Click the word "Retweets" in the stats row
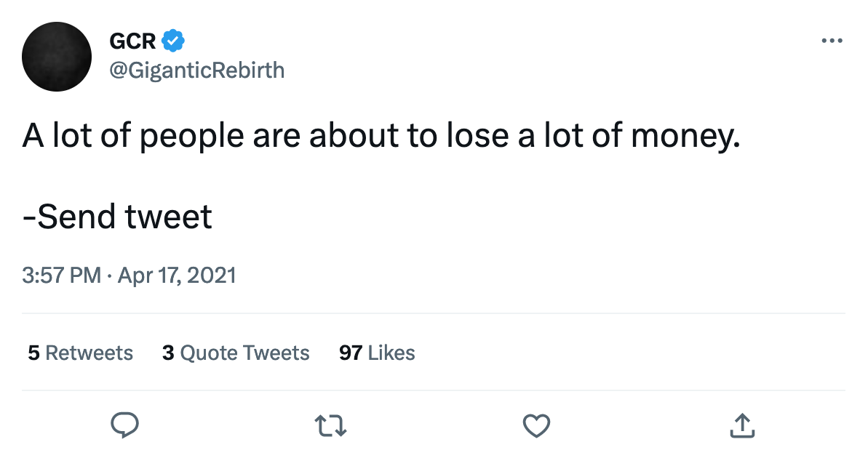 89,353
